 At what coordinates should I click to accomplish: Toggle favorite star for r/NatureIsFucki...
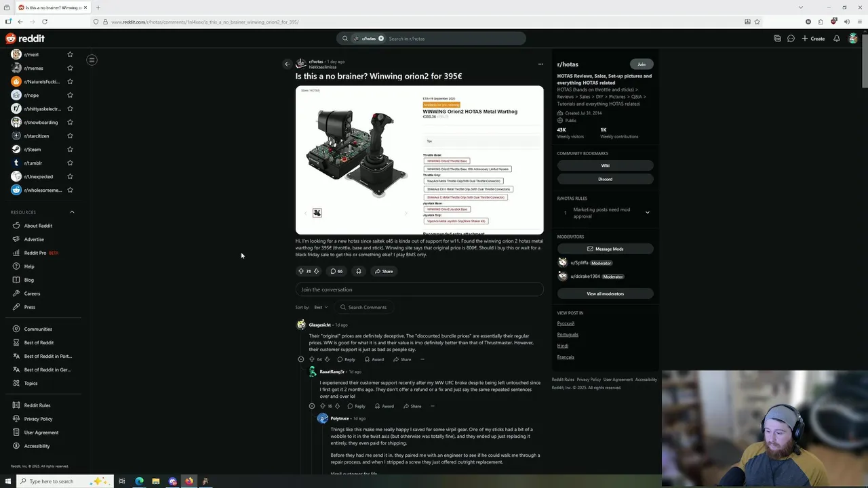(x=70, y=81)
